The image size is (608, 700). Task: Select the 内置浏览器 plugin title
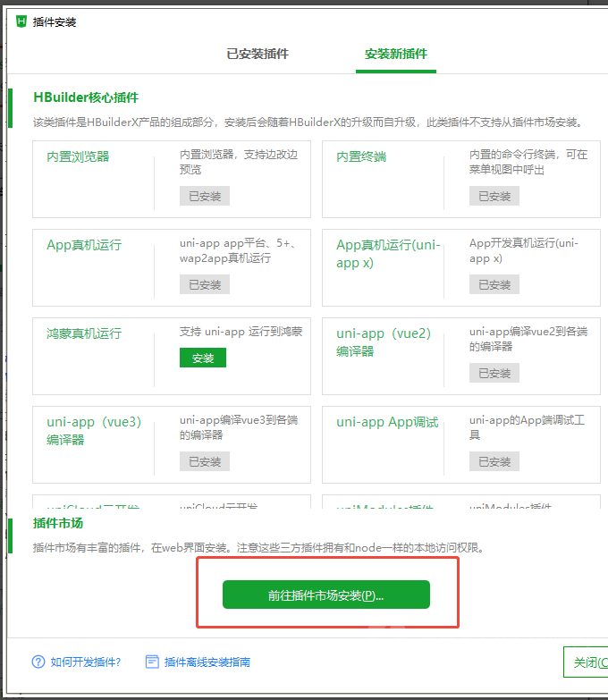coord(78,156)
